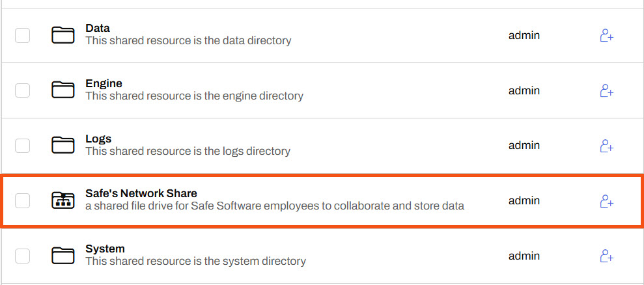This screenshot has width=644, height=285.
Task: Mark the System resource checkbox
Action: (23, 256)
